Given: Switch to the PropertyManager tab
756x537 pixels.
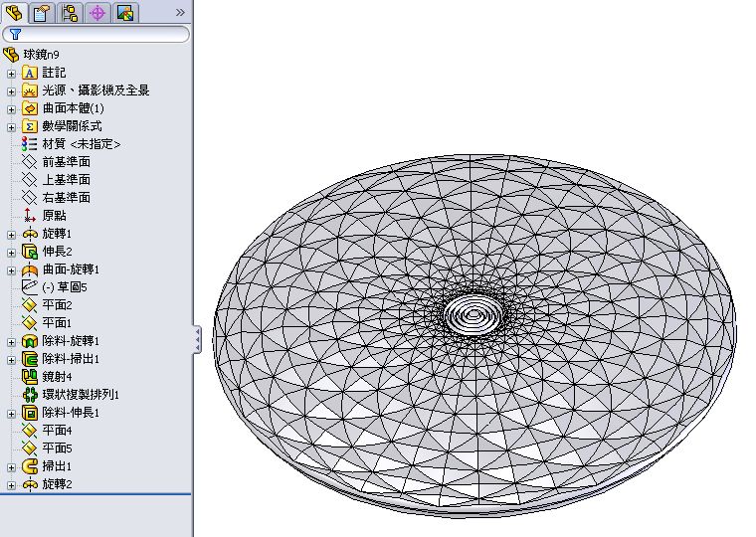Looking at the screenshot, I should (x=42, y=13).
